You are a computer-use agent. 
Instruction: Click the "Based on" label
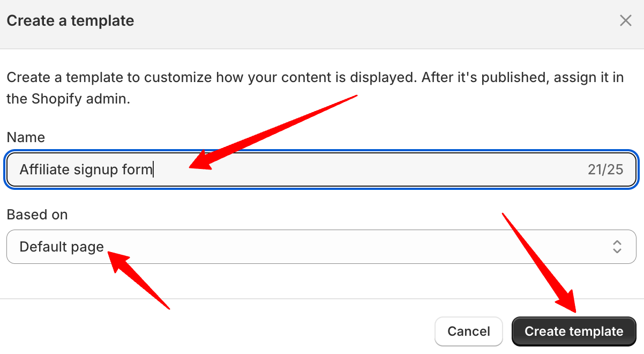point(37,215)
